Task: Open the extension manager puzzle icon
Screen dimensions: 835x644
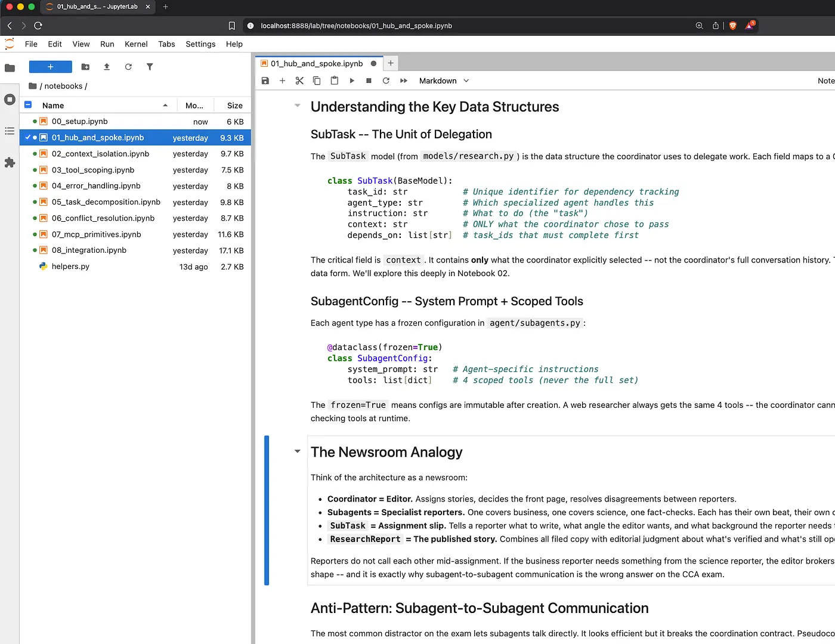Action: pyautogui.click(x=10, y=162)
